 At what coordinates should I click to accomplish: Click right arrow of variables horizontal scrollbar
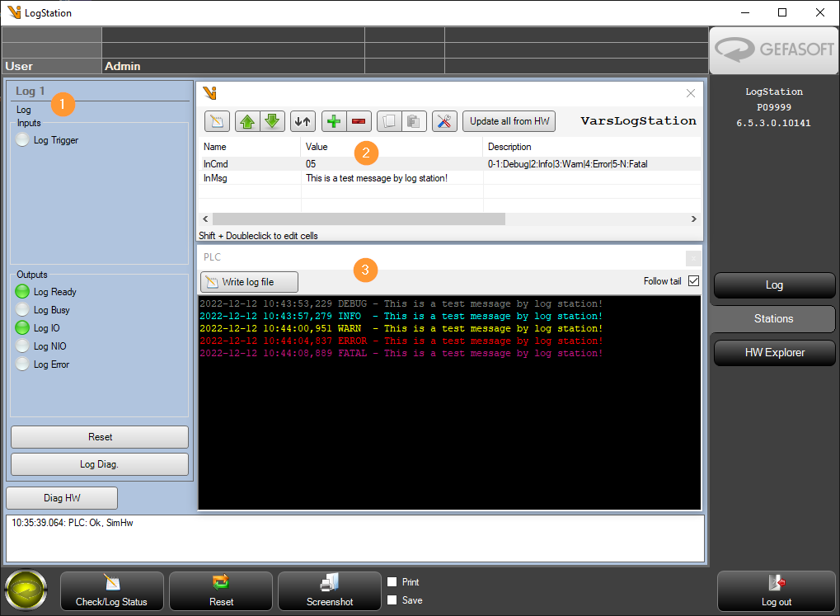694,219
